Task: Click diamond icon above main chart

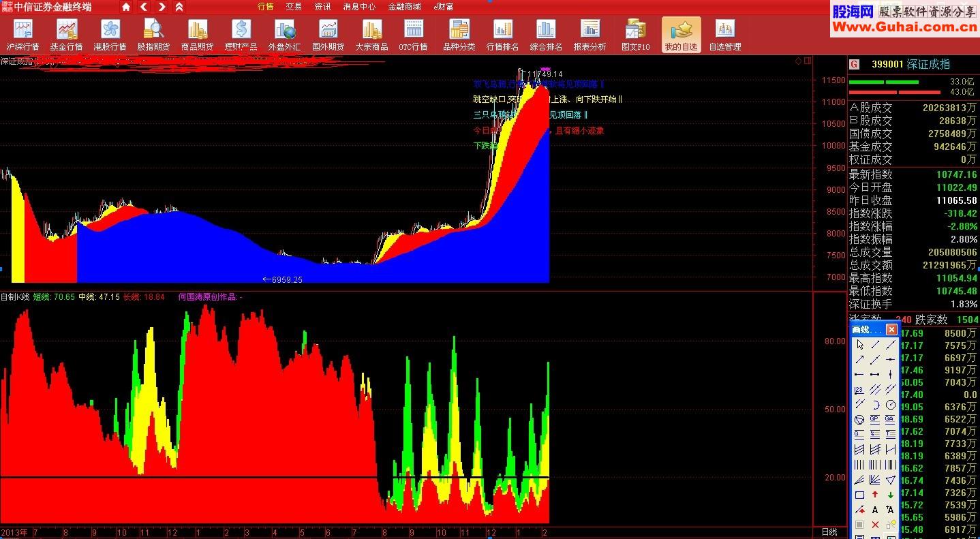Action: [798, 61]
